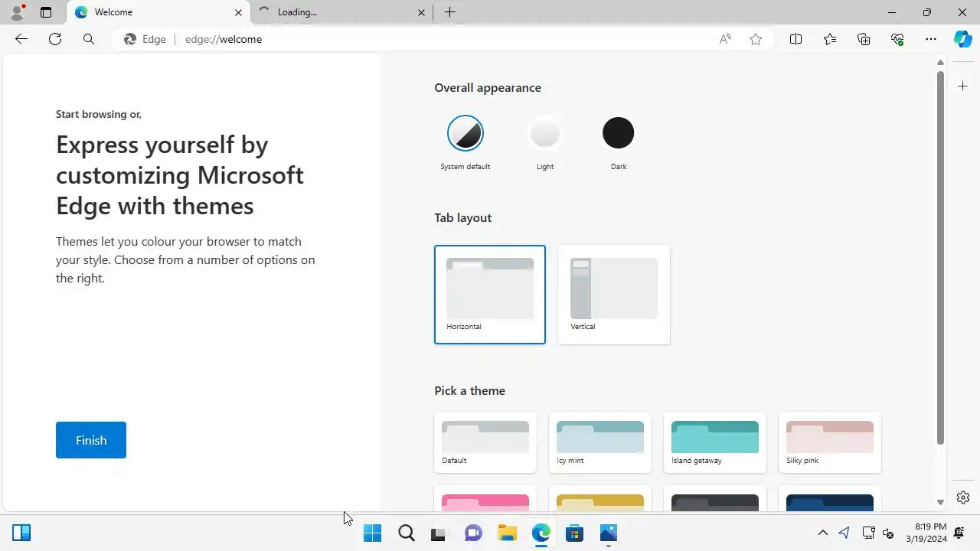Image resolution: width=980 pixels, height=551 pixels.
Task: Pick the navy blue theme in second row
Action: 830,498
